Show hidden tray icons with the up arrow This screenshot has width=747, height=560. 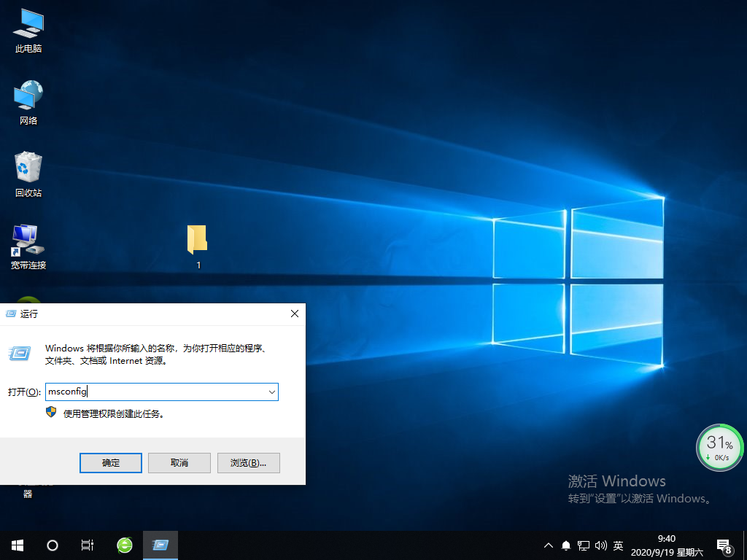548,545
